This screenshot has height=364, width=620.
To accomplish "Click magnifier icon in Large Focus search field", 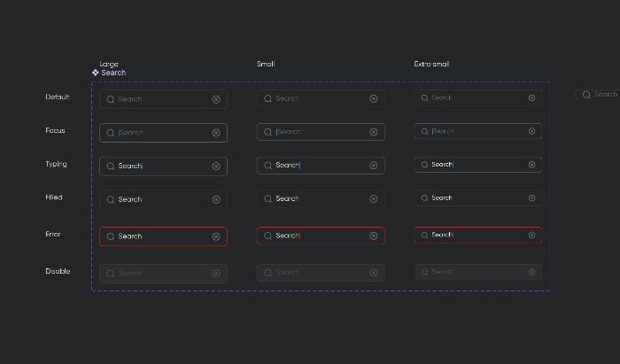I will [x=111, y=133].
